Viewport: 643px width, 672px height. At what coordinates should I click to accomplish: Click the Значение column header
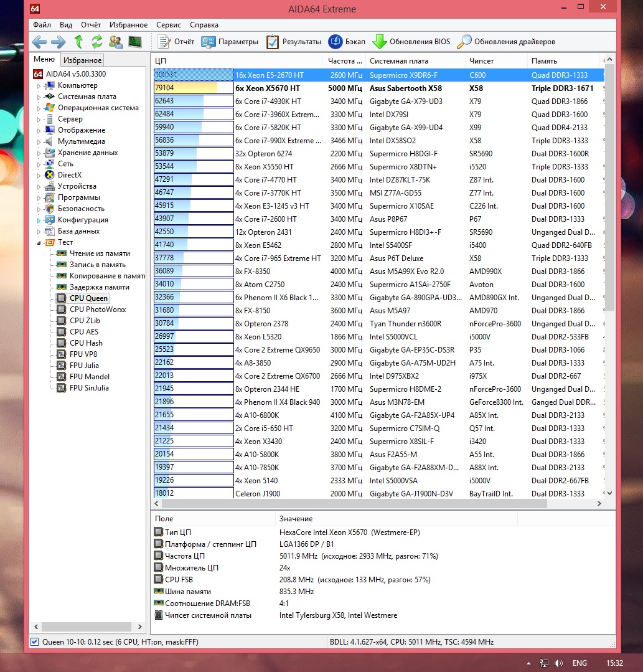click(397, 519)
